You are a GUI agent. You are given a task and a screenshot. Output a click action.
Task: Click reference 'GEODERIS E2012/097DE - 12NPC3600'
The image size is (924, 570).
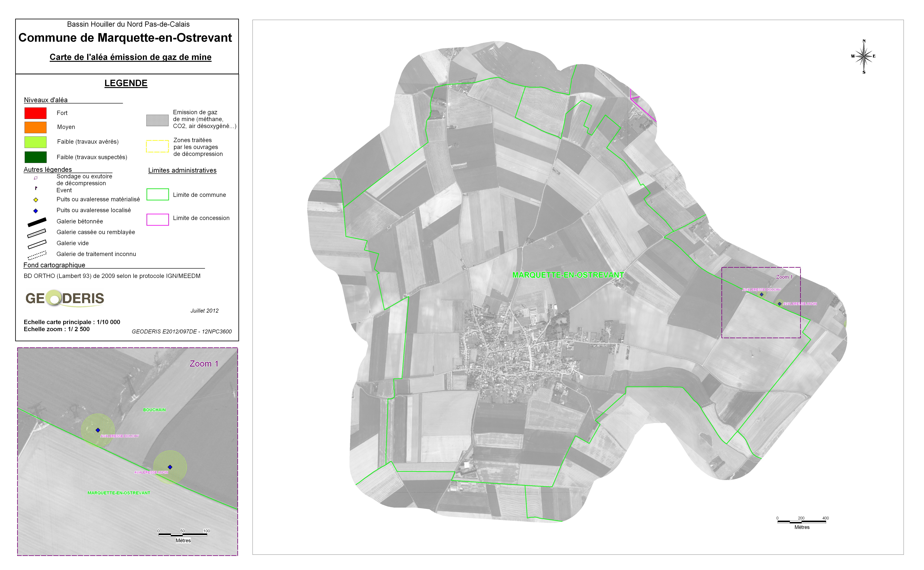tap(182, 332)
